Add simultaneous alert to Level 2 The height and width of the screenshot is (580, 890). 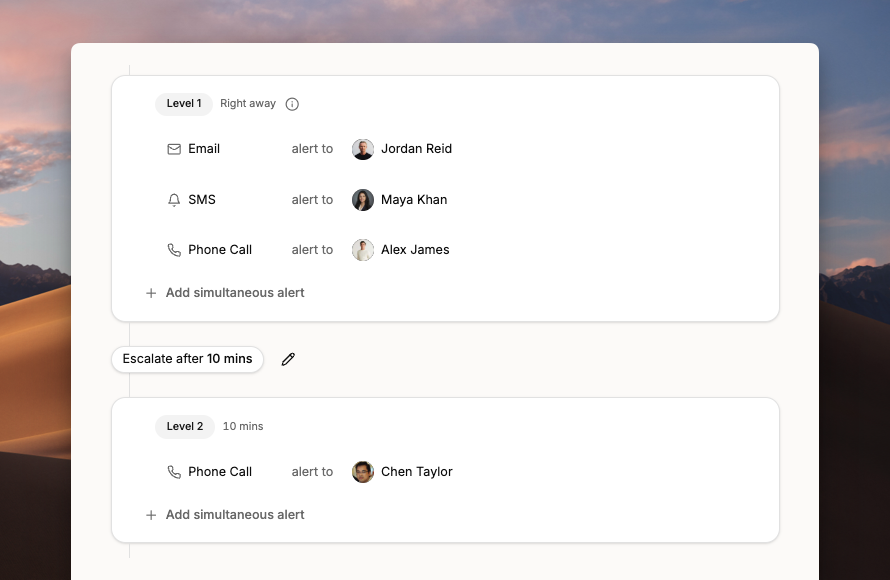click(x=225, y=515)
